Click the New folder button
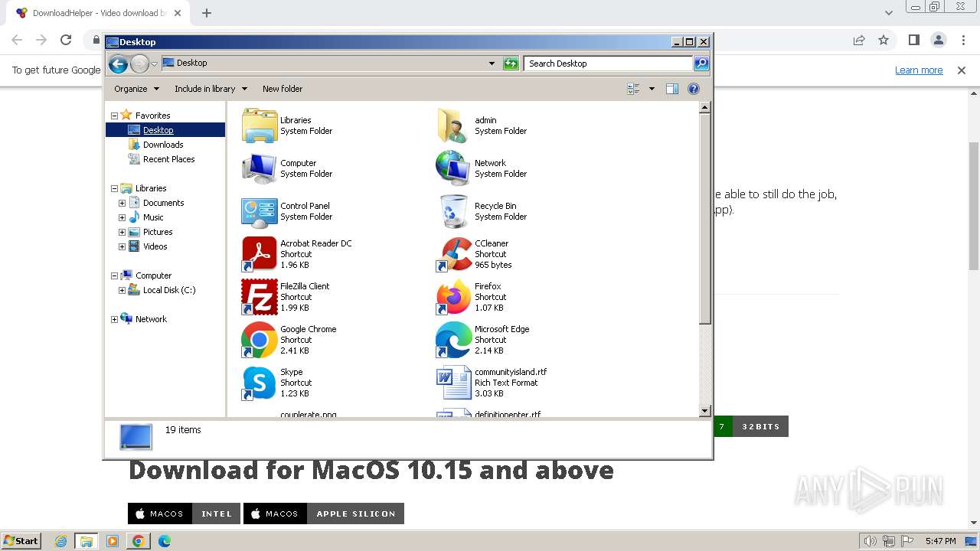The image size is (980, 551). [x=283, y=89]
